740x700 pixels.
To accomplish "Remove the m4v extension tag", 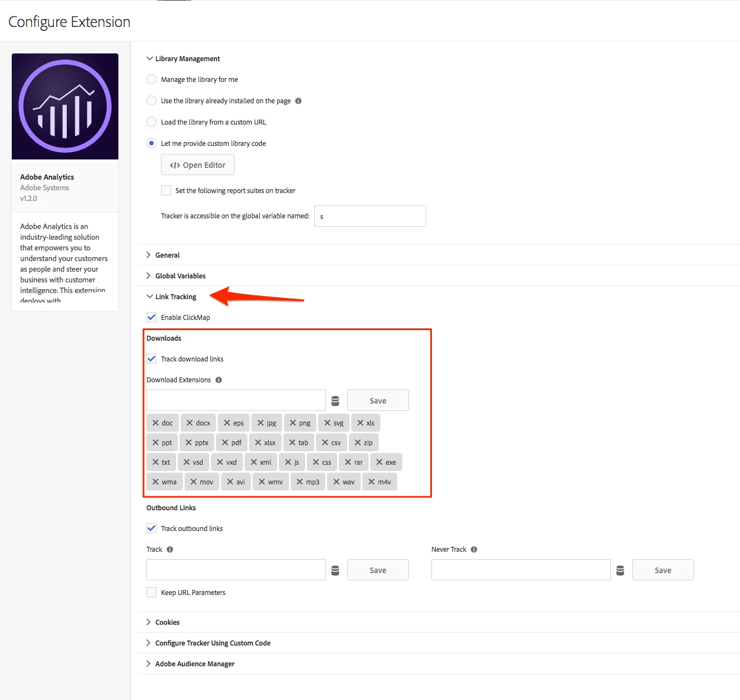I will tap(371, 482).
